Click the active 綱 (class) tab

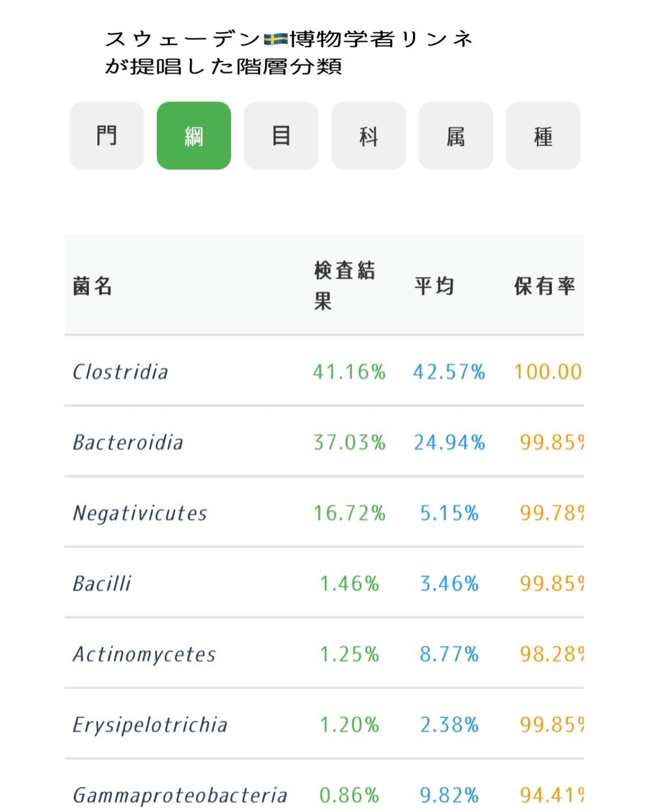point(194,135)
